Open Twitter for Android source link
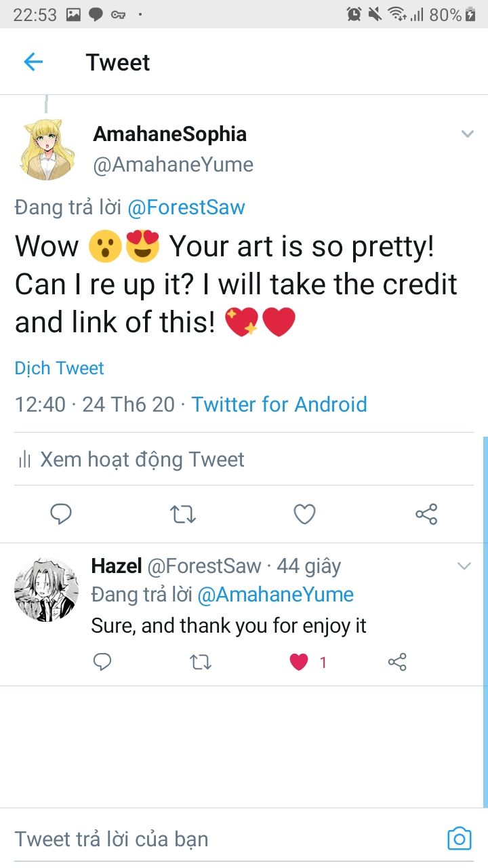This screenshot has width=488, height=868. point(279,405)
